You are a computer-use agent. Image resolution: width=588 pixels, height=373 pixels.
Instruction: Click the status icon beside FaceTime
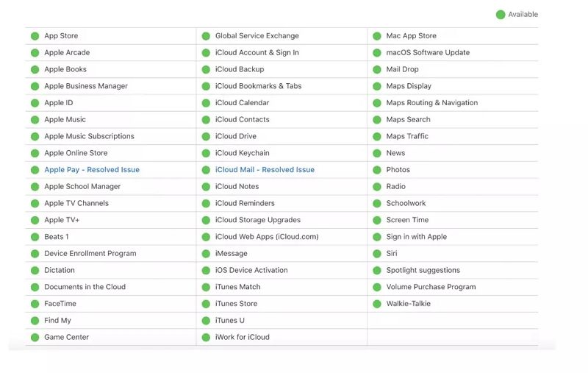pos(35,304)
